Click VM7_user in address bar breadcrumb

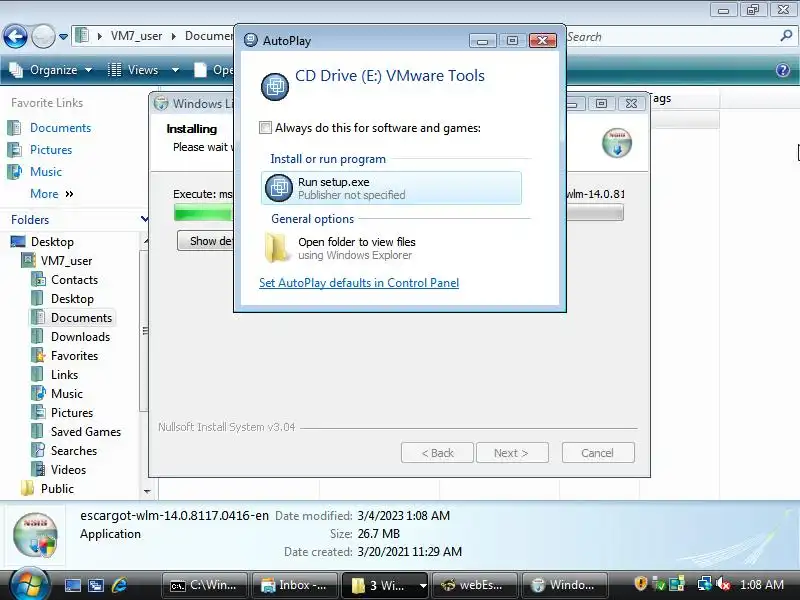click(136, 36)
